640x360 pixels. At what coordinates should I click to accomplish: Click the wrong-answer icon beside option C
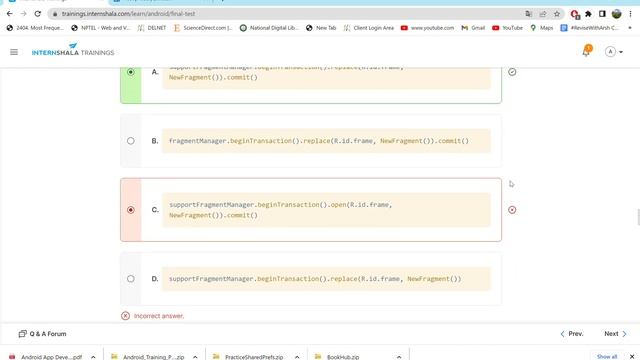pos(512,210)
